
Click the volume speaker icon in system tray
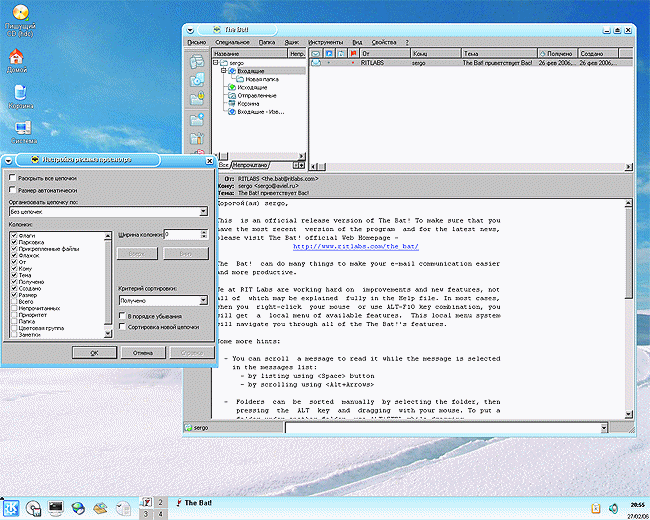tap(614, 508)
